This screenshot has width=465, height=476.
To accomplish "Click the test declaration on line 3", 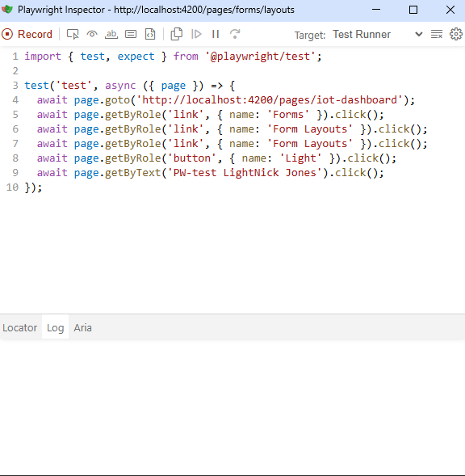I will (x=129, y=86).
